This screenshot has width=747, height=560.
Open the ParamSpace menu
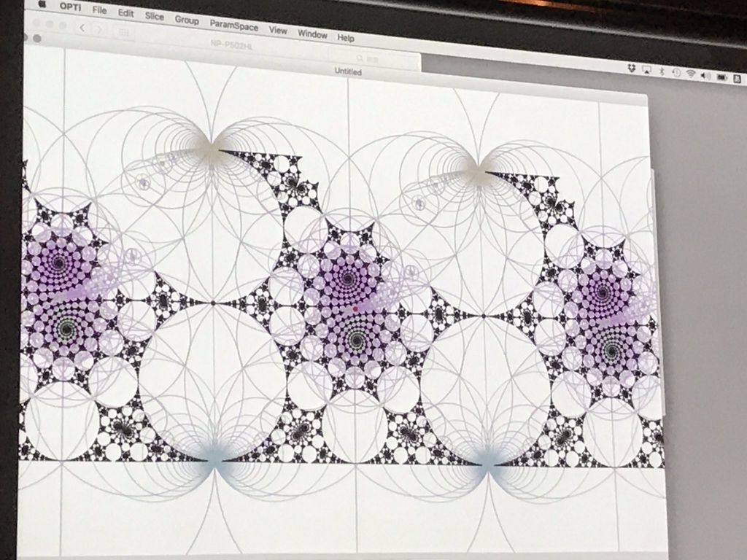click(x=233, y=26)
